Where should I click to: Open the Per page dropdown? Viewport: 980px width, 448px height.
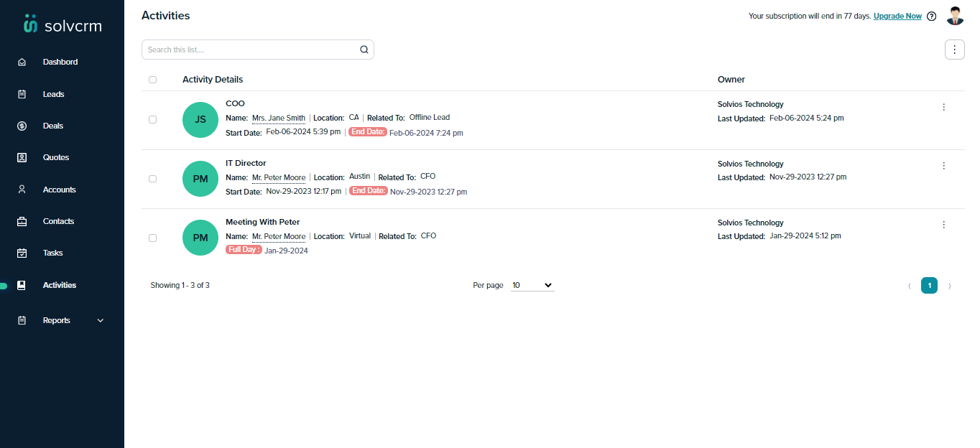pos(532,286)
